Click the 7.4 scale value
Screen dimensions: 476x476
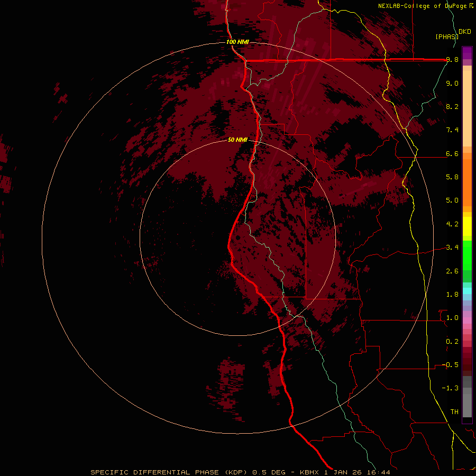pos(452,130)
